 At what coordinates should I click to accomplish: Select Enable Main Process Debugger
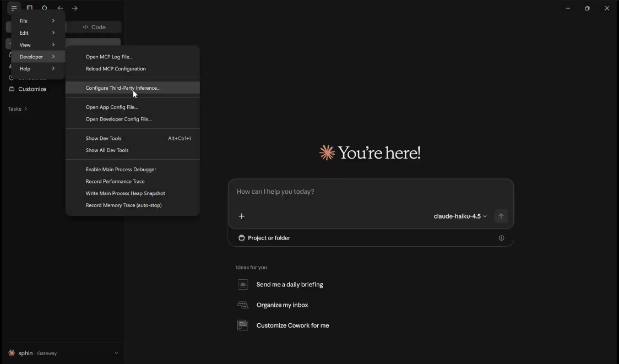point(133,170)
